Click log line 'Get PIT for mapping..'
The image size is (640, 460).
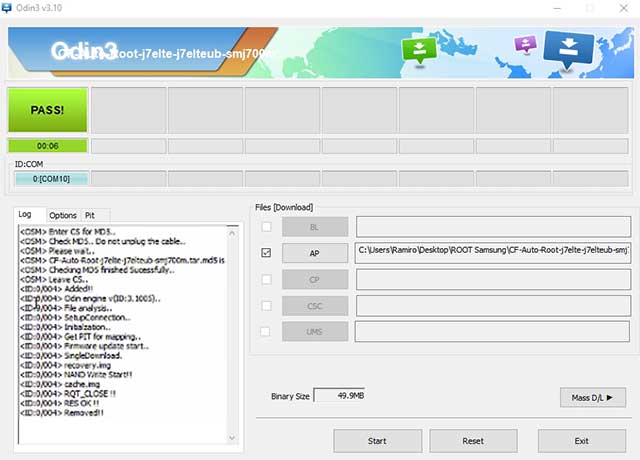point(80,337)
